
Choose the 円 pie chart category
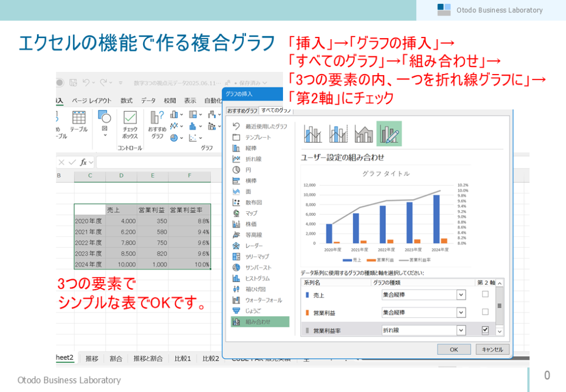pos(236,170)
